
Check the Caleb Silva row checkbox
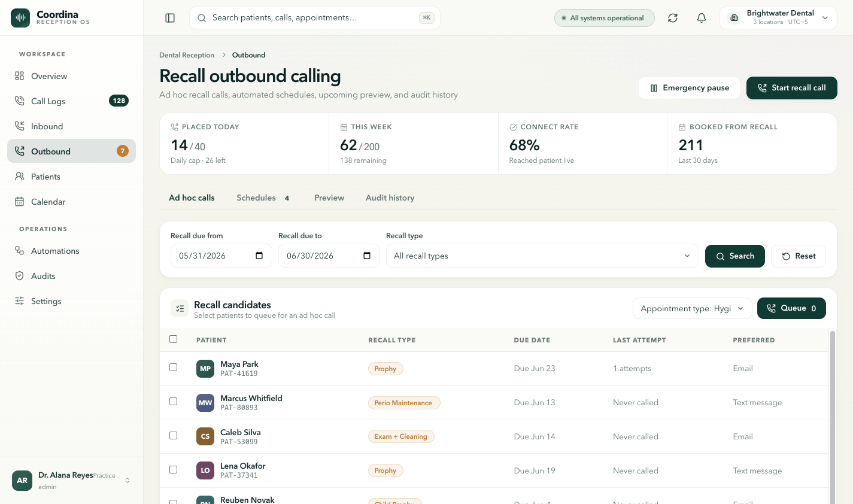pyautogui.click(x=174, y=436)
